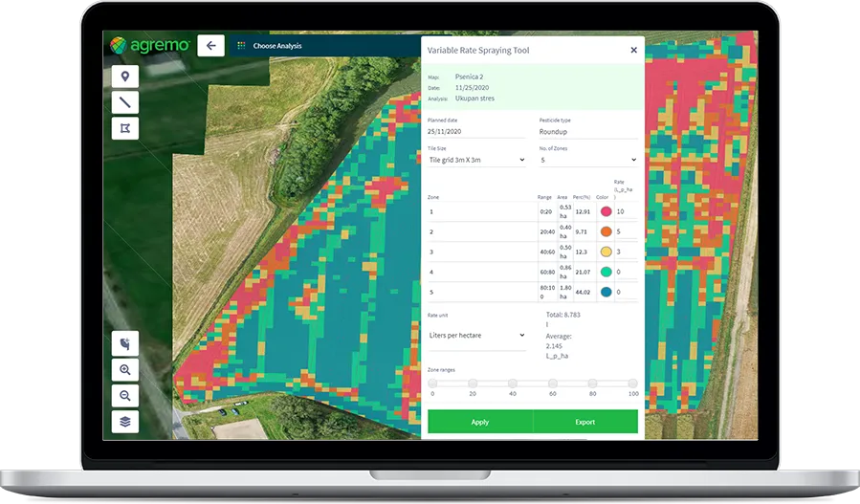Viewport: 860px width, 504px height.
Task: Click the zone ranges slider handle at 80
Action: click(592, 383)
